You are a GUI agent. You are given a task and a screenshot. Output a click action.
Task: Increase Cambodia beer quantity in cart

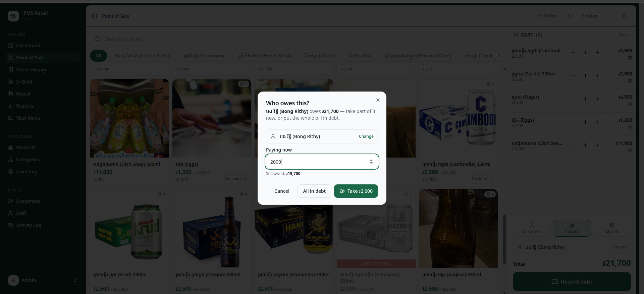[x=597, y=53]
